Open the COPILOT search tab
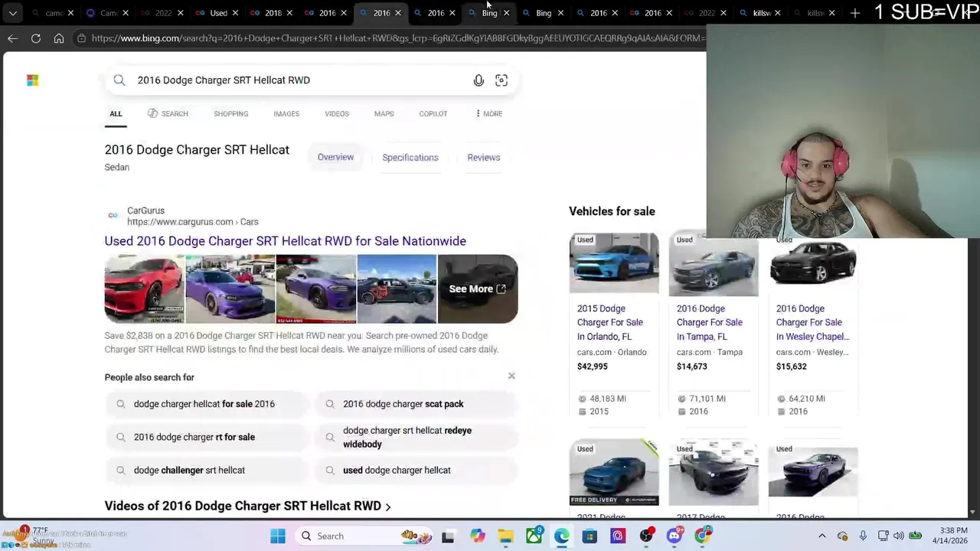 click(x=433, y=113)
